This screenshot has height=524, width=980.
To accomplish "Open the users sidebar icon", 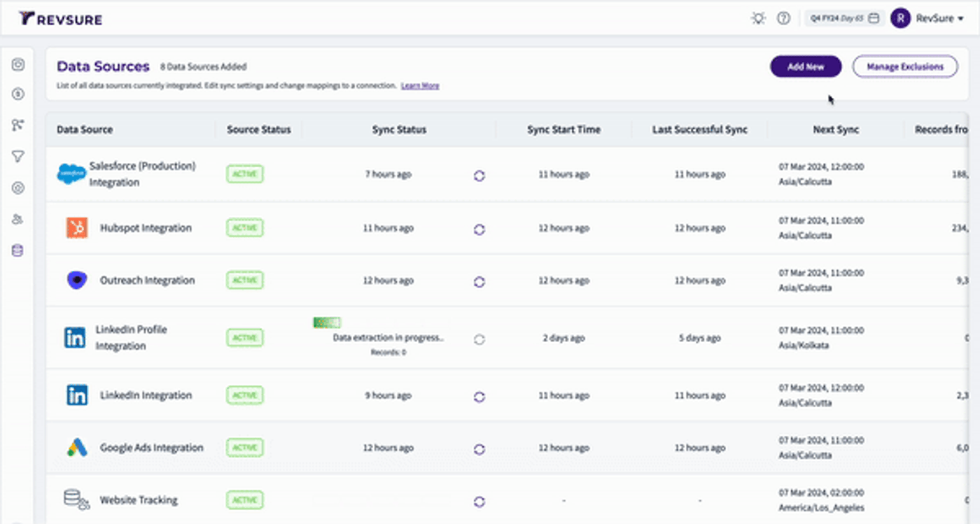I will 18,219.
